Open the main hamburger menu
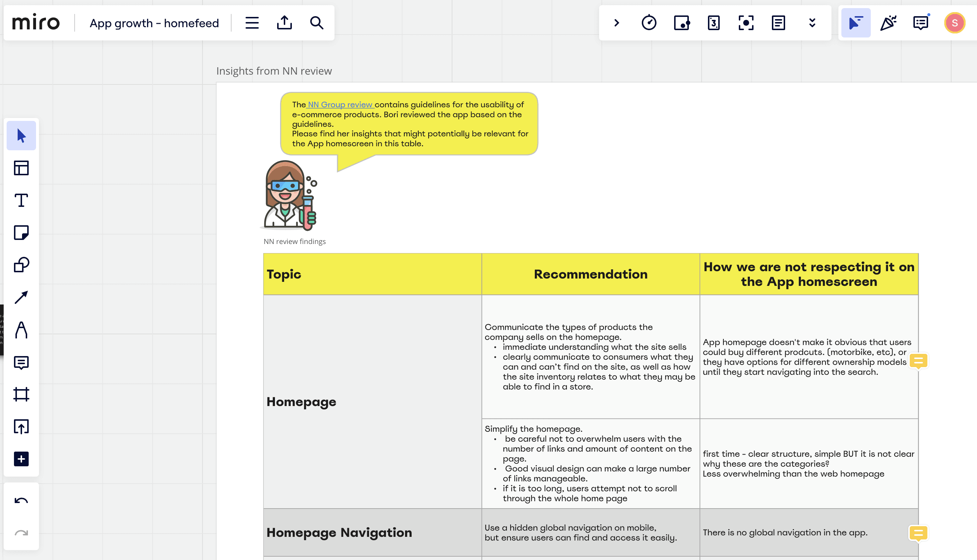This screenshot has height=560, width=977. (x=252, y=23)
